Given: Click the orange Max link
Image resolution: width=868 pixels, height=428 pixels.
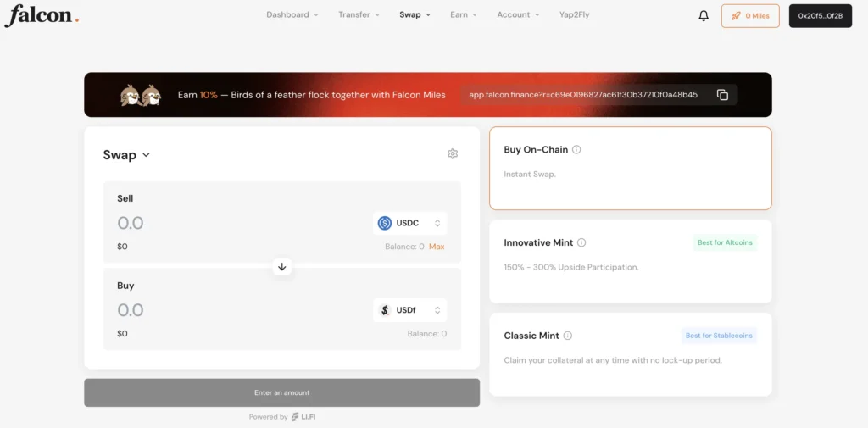Looking at the screenshot, I should (x=437, y=247).
